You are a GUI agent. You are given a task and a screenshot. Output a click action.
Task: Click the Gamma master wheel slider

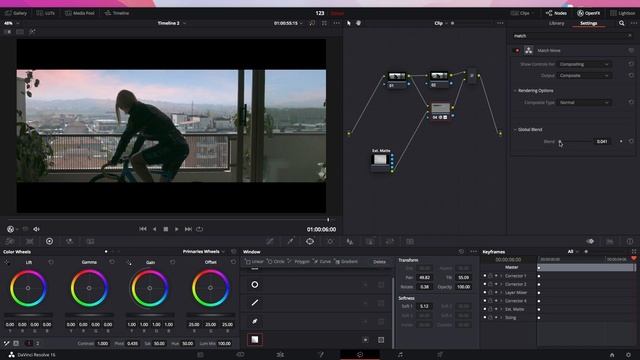tap(89, 314)
